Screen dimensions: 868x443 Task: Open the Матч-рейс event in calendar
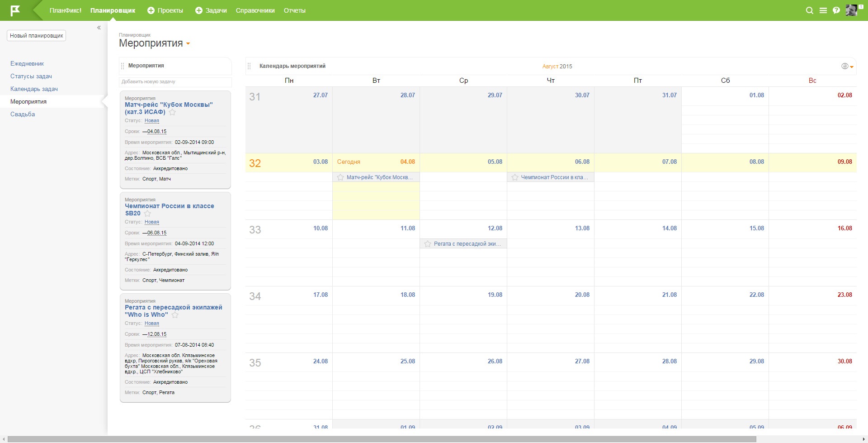click(x=379, y=177)
